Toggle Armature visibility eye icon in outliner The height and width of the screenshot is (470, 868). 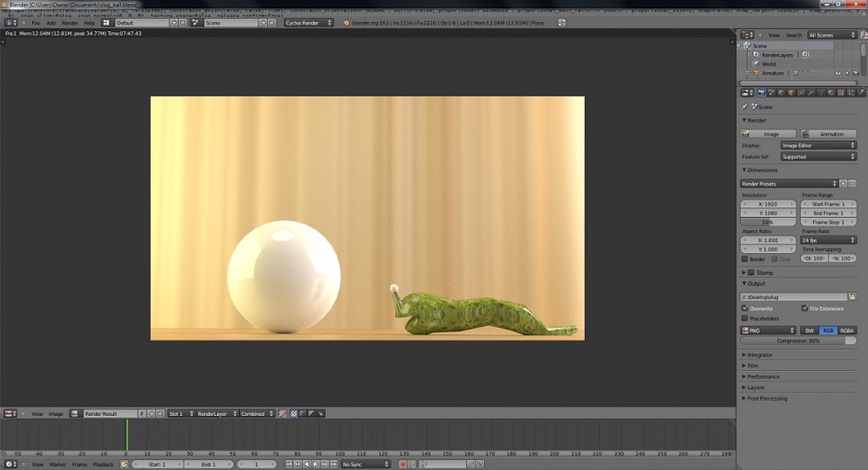click(837, 73)
